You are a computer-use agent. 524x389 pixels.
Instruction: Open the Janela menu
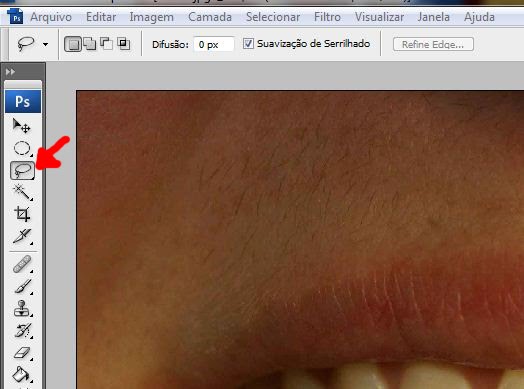pyautogui.click(x=433, y=17)
